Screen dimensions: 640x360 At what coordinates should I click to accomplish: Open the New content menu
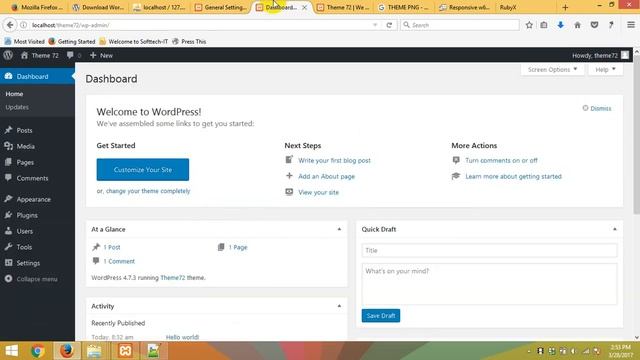coord(101,55)
